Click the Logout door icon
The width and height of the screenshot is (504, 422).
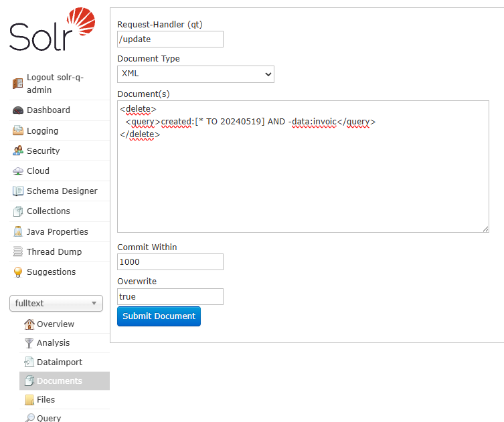tap(17, 84)
